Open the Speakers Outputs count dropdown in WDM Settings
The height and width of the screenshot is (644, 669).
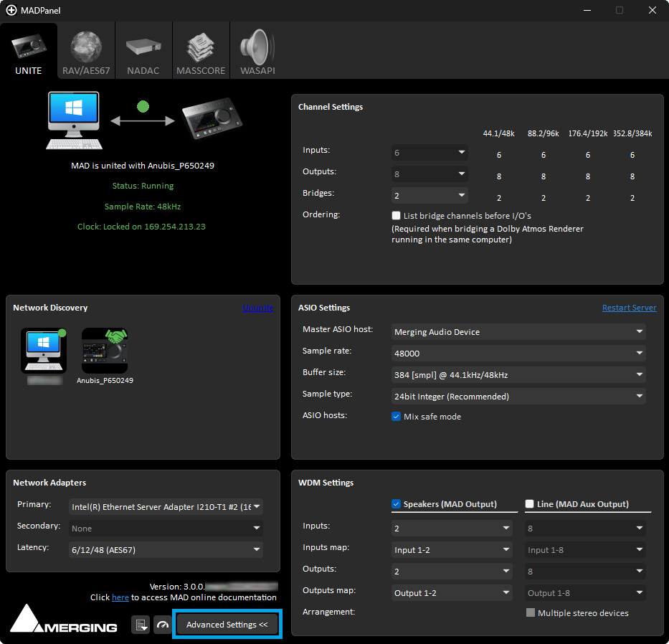click(452, 572)
